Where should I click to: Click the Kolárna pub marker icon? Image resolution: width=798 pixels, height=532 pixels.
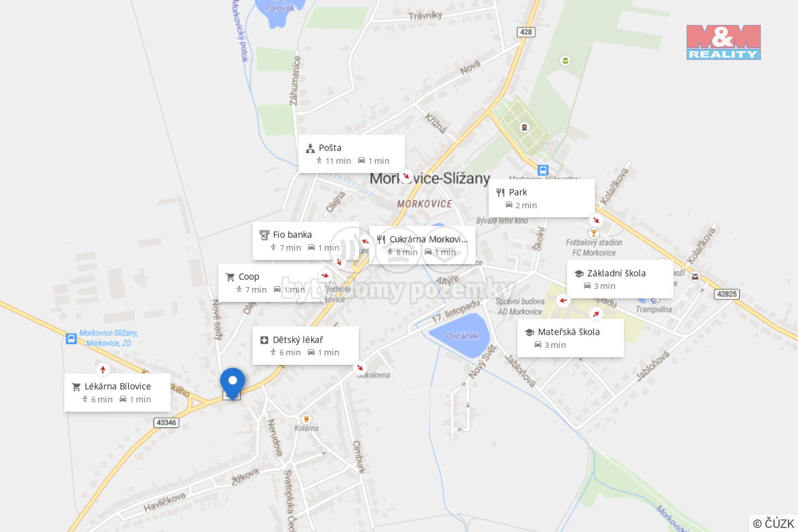coord(306,419)
